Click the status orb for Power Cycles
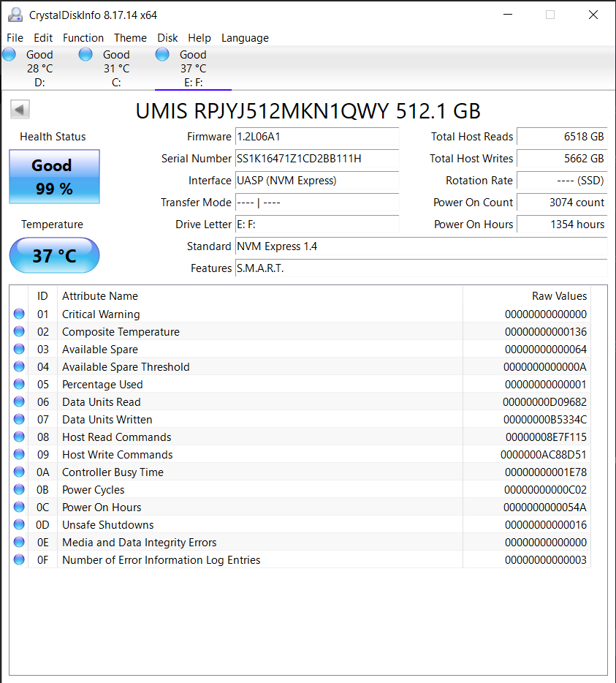This screenshot has height=683, width=616. [x=19, y=489]
